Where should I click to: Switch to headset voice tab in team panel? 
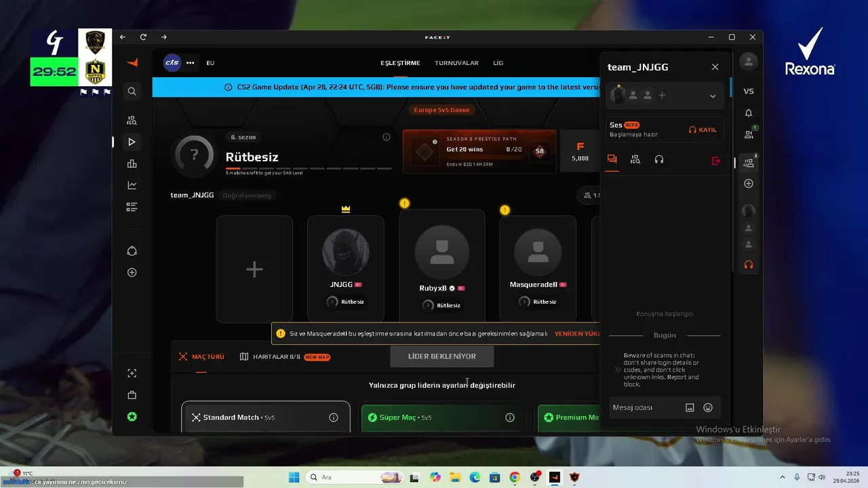click(x=658, y=160)
